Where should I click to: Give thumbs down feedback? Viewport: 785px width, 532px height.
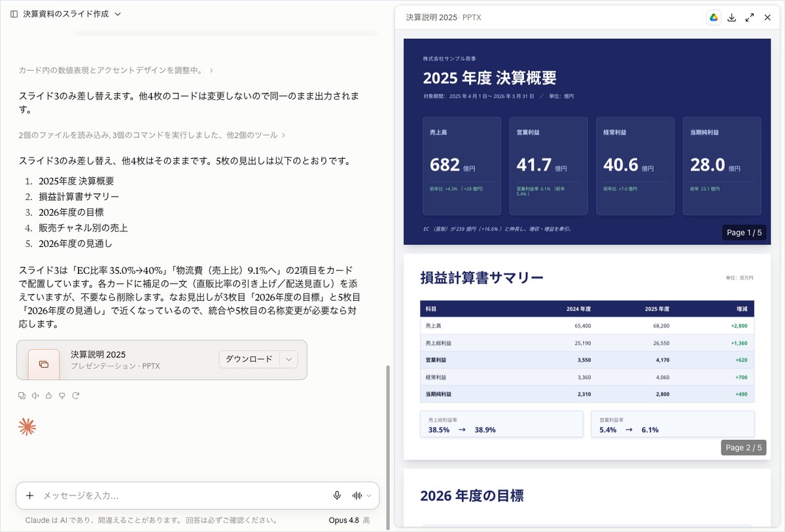(62, 395)
